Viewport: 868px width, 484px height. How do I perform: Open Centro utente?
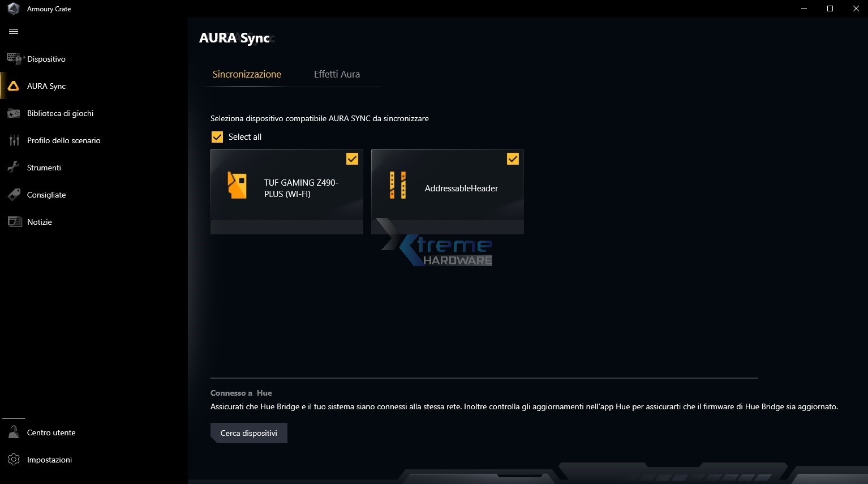[x=51, y=432]
